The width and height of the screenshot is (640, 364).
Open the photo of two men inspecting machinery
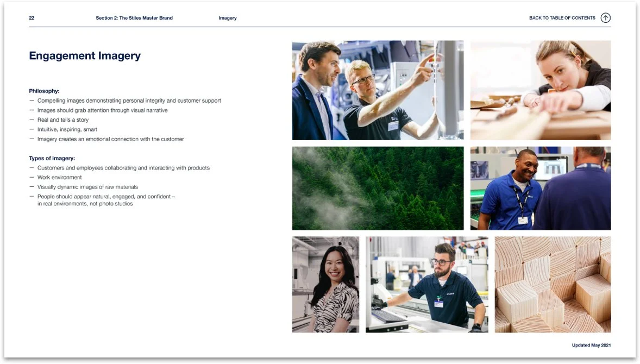coord(378,90)
